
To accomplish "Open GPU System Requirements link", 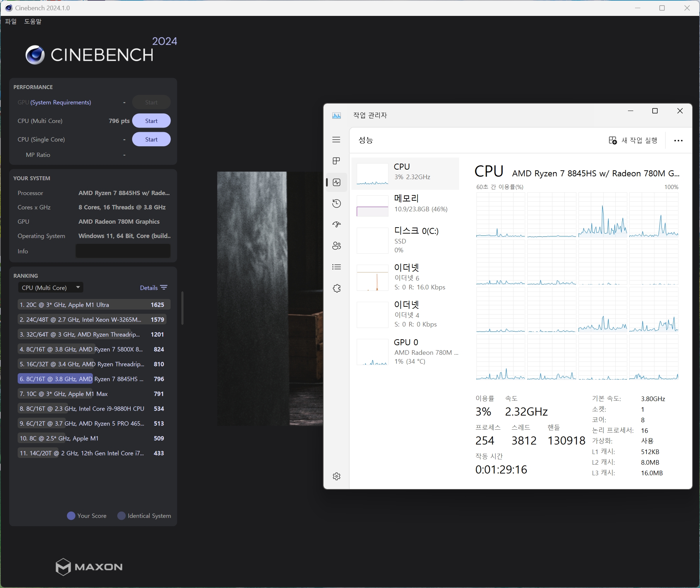I will (61, 102).
